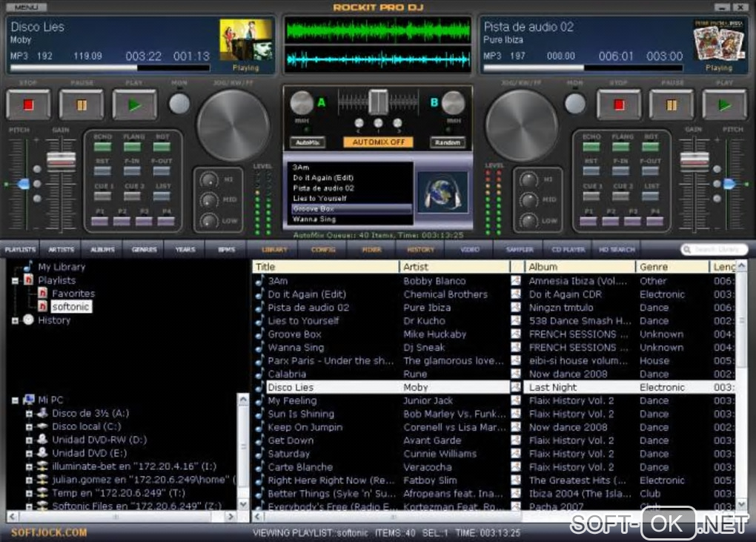Expand Unidad DVD (E:) drive

29,453
